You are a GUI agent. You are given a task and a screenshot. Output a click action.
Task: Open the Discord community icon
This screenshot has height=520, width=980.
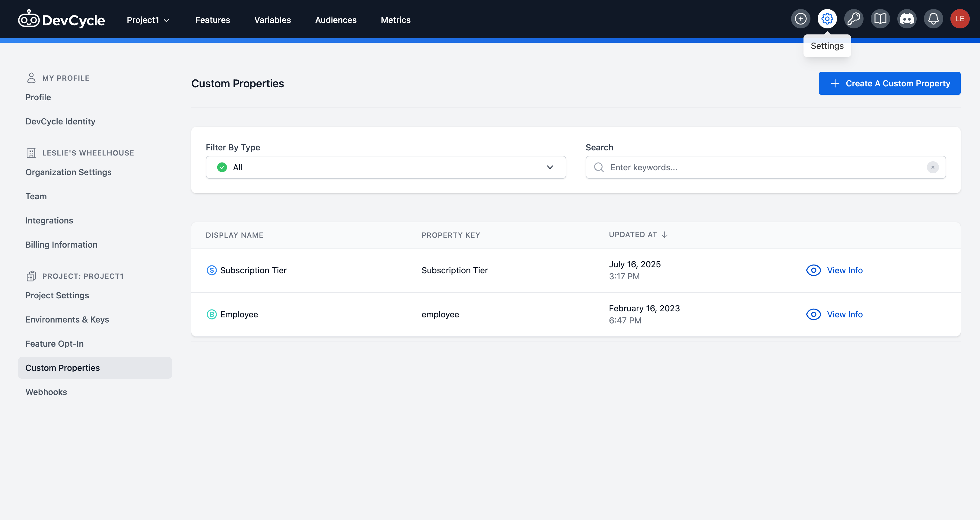pyautogui.click(x=907, y=18)
